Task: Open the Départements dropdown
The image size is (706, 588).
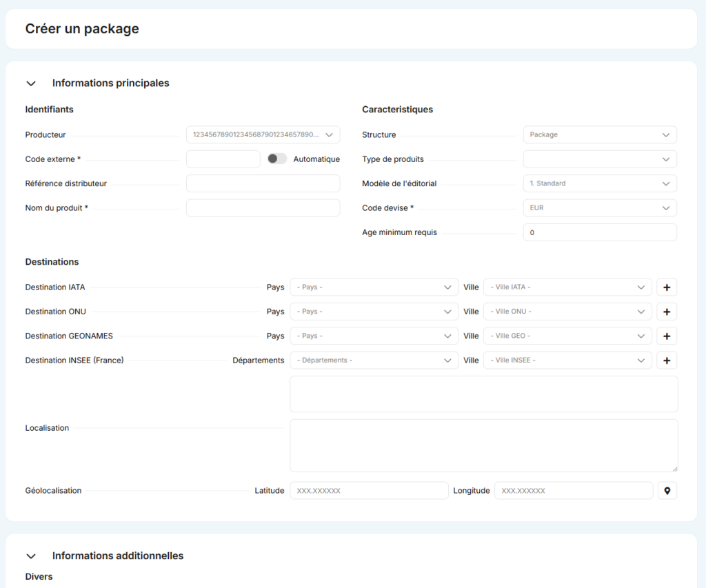Action: pos(374,361)
